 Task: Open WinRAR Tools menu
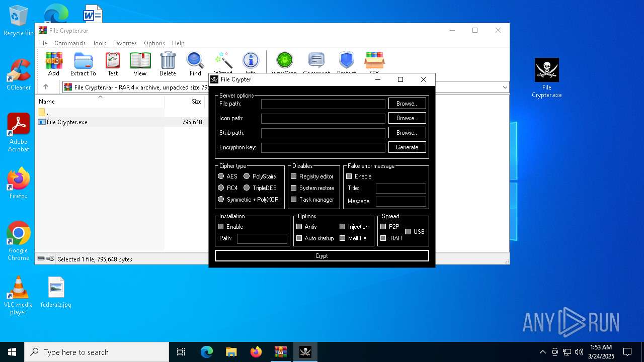pyautogui.click(x=99, y=43)
